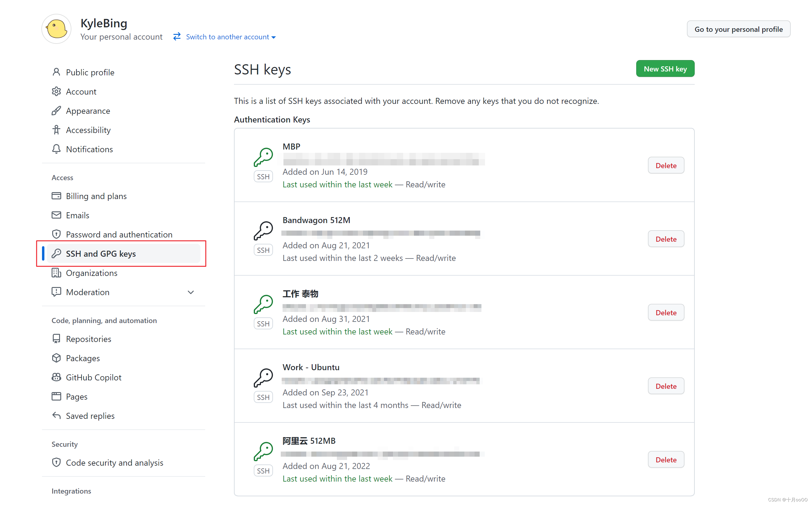Click the Billing credit card icon
Screen dimensions: 812x505
pyautogui.click(x=56, y=196)
